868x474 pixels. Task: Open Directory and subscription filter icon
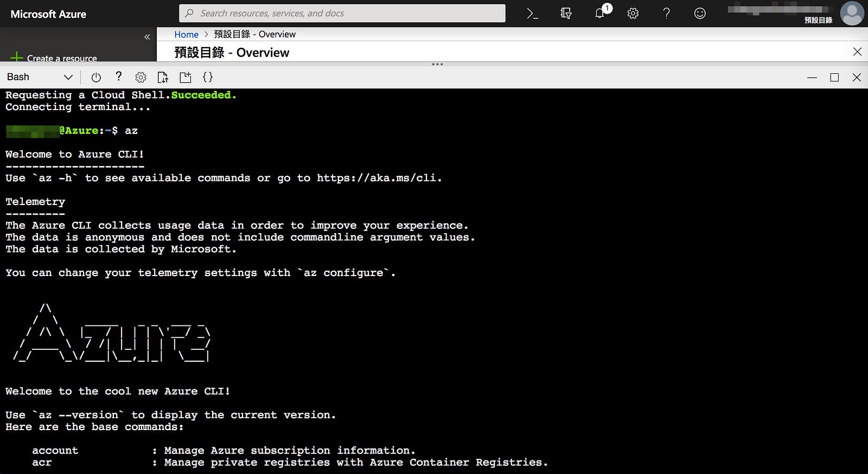point(566,14)
